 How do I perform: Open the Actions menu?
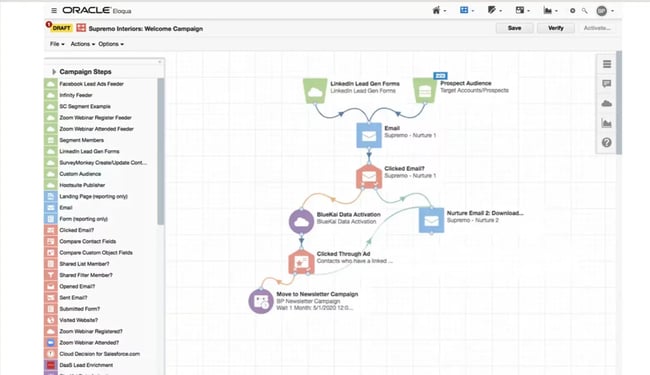[x=82, y=44]
